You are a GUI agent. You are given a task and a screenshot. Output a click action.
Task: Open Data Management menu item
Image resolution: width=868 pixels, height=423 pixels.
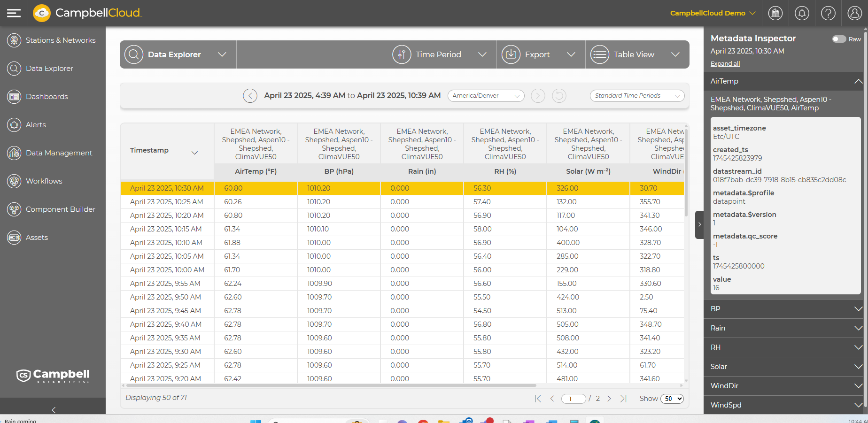click(x=59, y=153)
